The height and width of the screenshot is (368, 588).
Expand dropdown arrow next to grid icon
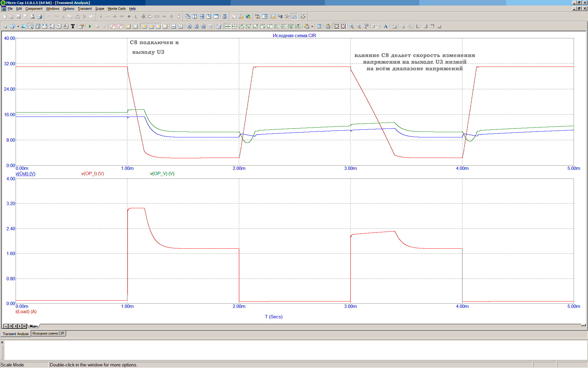(380, 26)
